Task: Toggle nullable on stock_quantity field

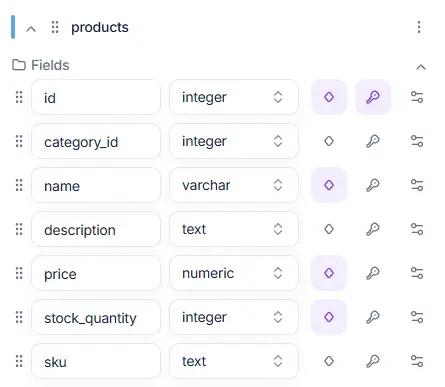Action: point(329,317)
